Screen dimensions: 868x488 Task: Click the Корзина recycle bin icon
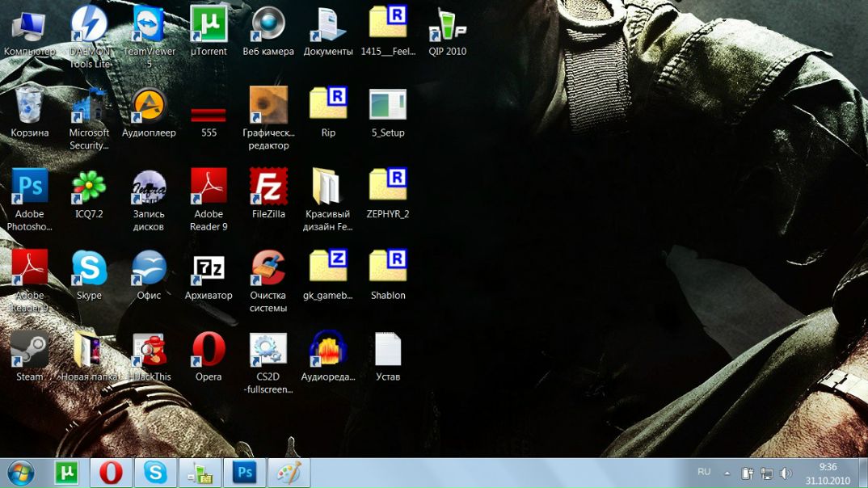30,106
